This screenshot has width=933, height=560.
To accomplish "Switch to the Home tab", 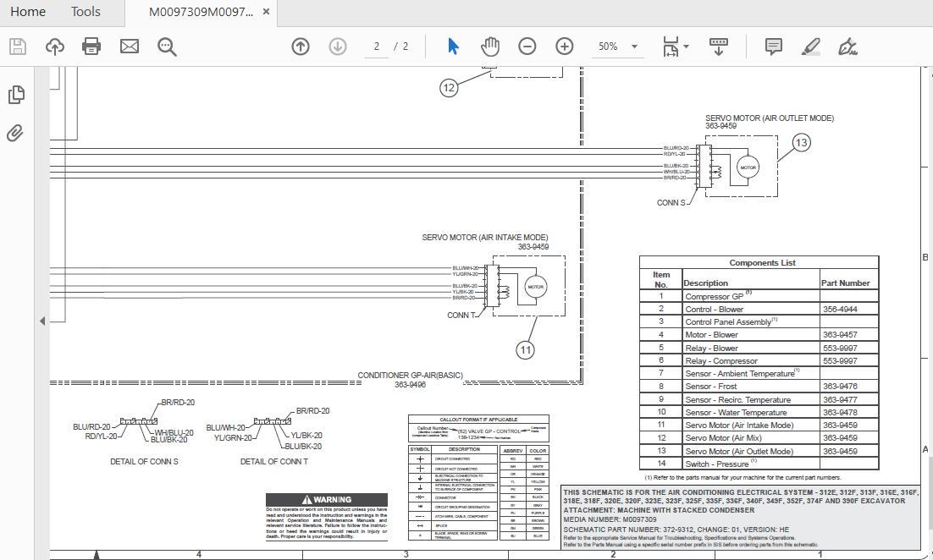I will click(28, 12).
